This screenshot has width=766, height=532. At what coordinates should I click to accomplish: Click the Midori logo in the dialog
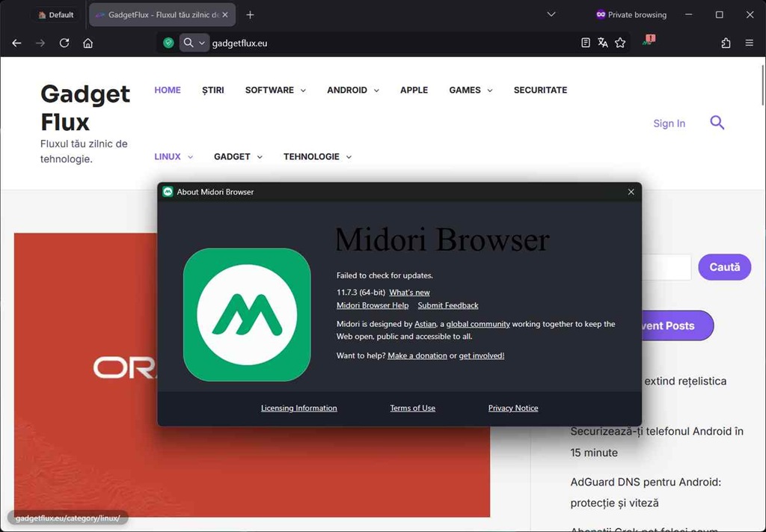tap(247, 314)
